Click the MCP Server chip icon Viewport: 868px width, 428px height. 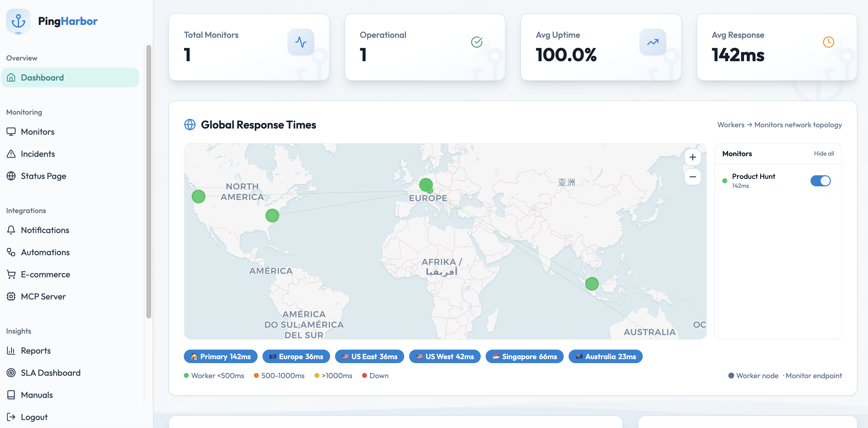[x=11, y=297]
